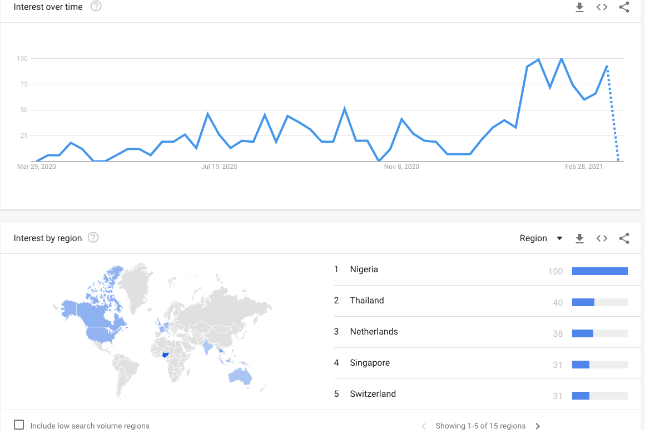Viewport: 645px width, 430px height.
Task: Go to next page of regions
Action: [x=538, y=426]
